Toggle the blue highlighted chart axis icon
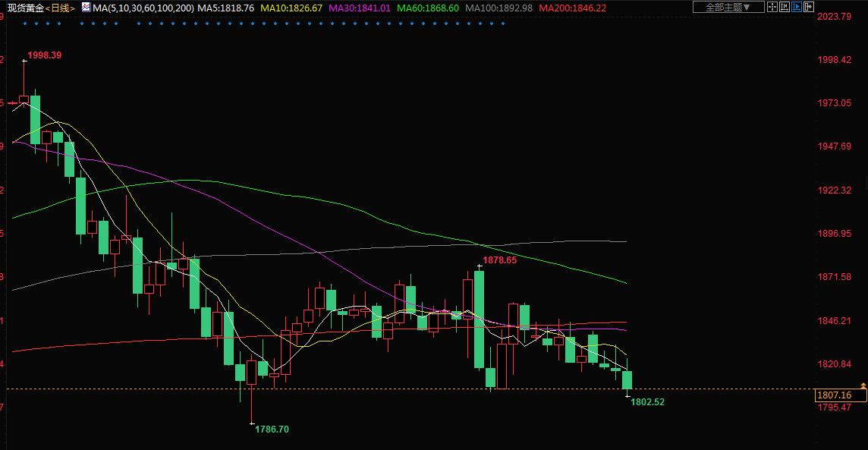The width and height of the screenshot is (868, 450). [797, 8]
